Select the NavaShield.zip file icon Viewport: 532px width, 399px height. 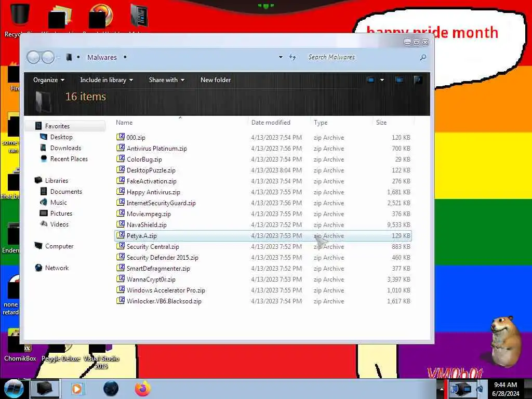(121, 224)
